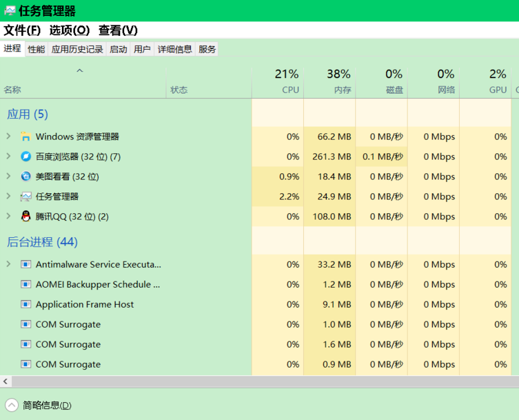Expand the 百度浏览器 process group

8,157
